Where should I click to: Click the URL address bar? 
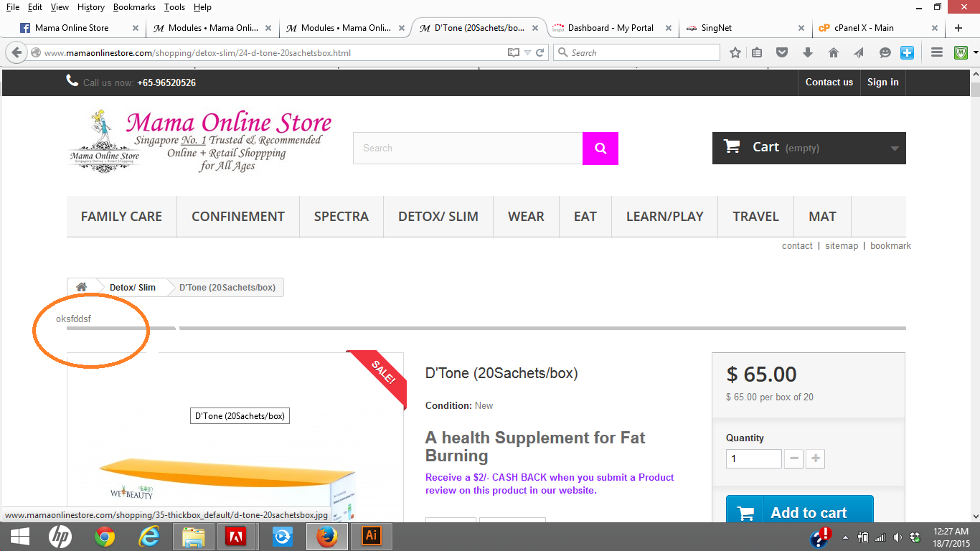tap(273, 52)
